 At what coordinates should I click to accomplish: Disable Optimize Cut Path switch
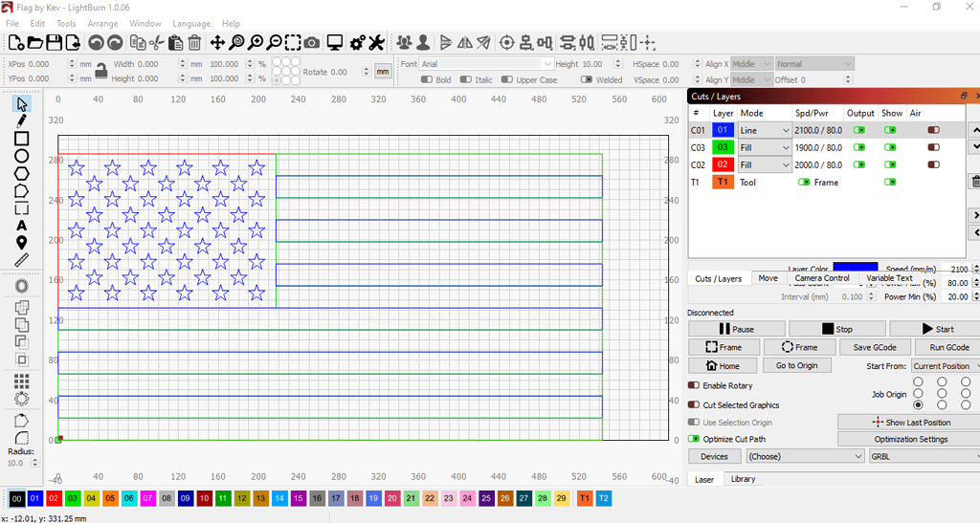click(694, 439)
